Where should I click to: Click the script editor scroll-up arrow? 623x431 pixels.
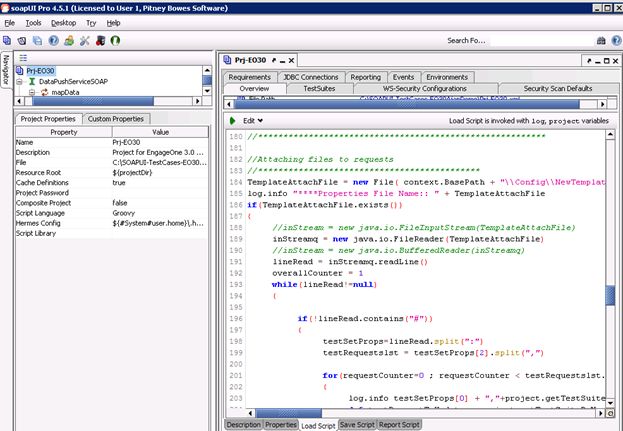610,135
